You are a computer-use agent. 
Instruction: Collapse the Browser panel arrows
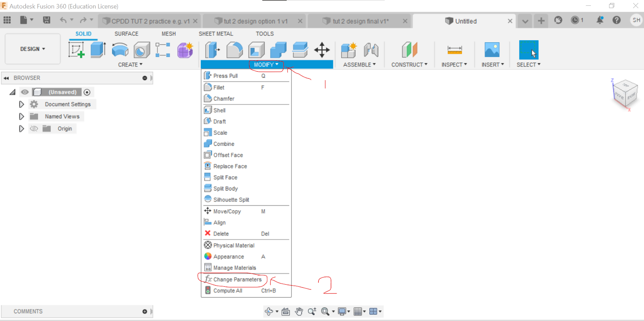[6, 78]
